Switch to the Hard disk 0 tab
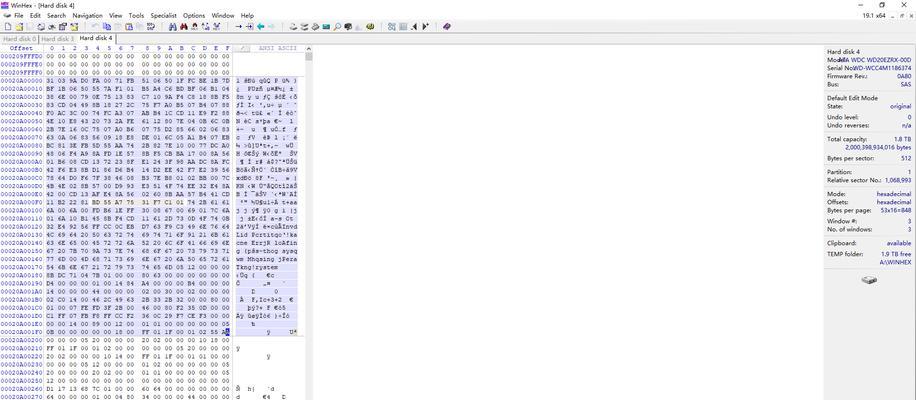Image resolution: width=916 pixels, height=400 pixels. click(x=19, y=39)
